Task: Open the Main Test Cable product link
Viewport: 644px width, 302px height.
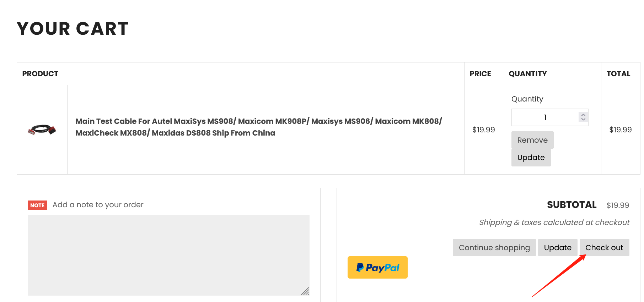Action: pos(259,127)
